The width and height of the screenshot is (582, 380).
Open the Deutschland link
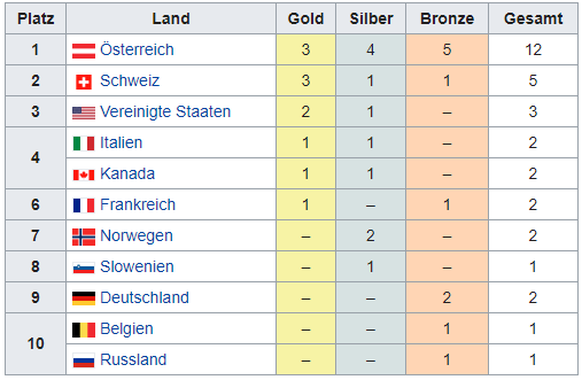point(144,298)
